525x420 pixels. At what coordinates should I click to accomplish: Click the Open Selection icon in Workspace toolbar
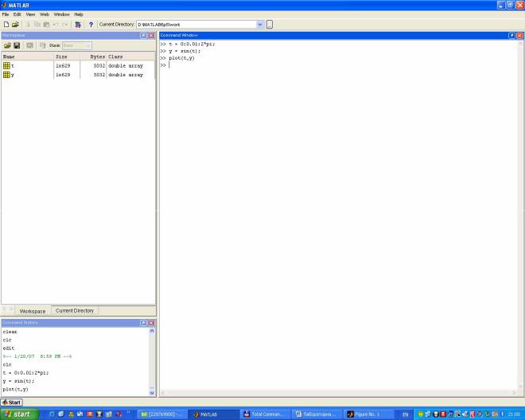29,45
